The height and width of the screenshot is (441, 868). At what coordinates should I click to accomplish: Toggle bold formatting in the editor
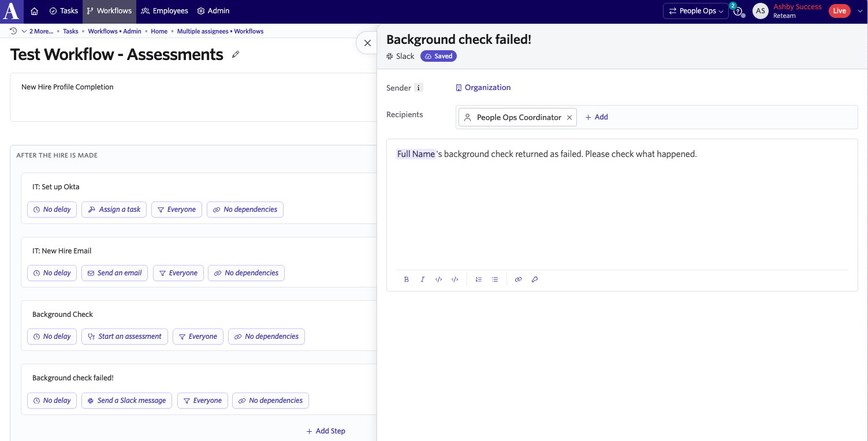pos(407,279)
